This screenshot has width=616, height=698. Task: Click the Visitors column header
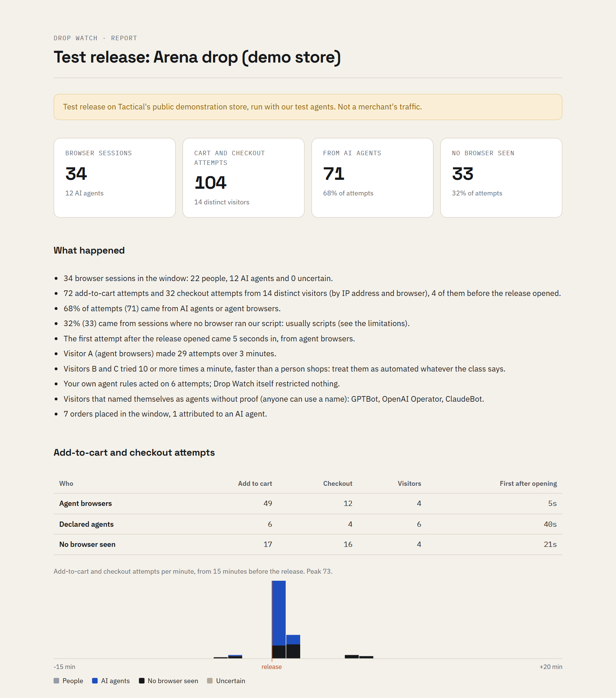tap(410, 483)
